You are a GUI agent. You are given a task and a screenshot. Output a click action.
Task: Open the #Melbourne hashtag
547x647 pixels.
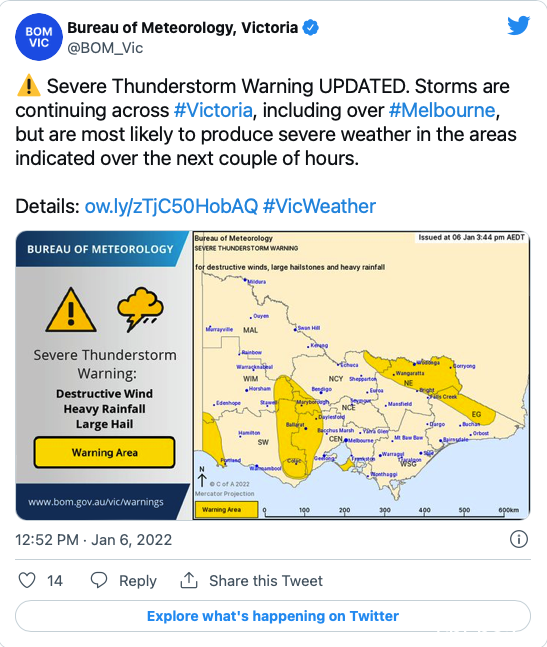pyautogui.click(x=442, y=110)
